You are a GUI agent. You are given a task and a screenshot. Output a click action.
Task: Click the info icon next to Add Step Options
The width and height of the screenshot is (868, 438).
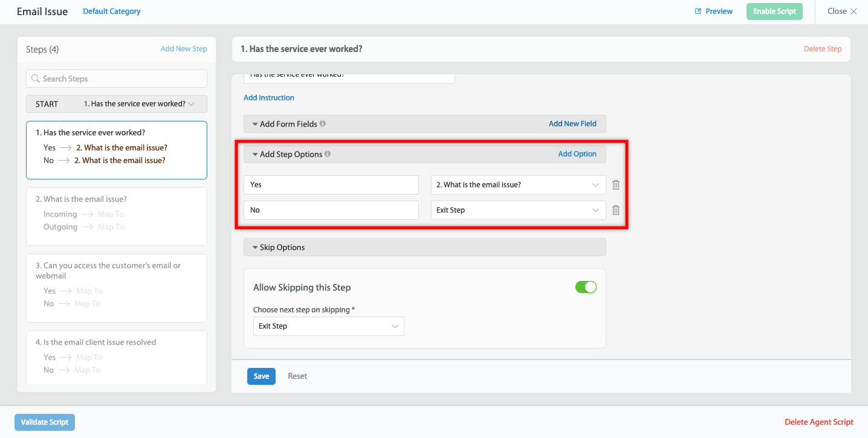tap(328, 153)
